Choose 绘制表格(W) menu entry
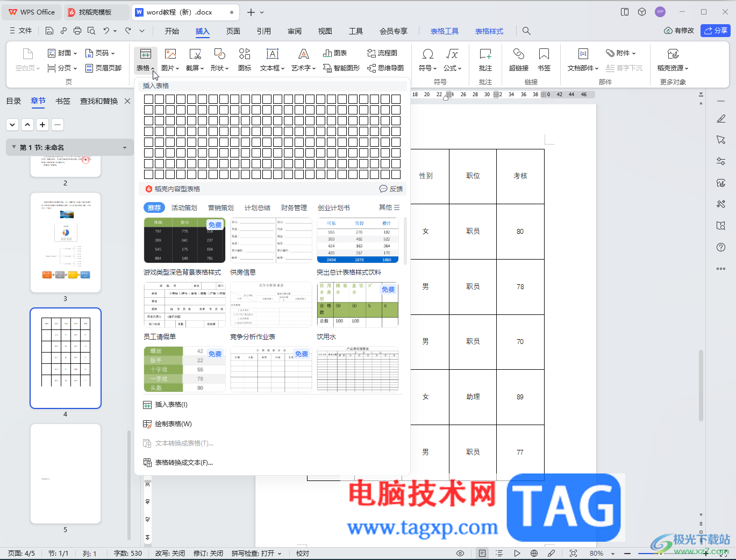This screenshot has width=736, height=560. pos(173,424)
